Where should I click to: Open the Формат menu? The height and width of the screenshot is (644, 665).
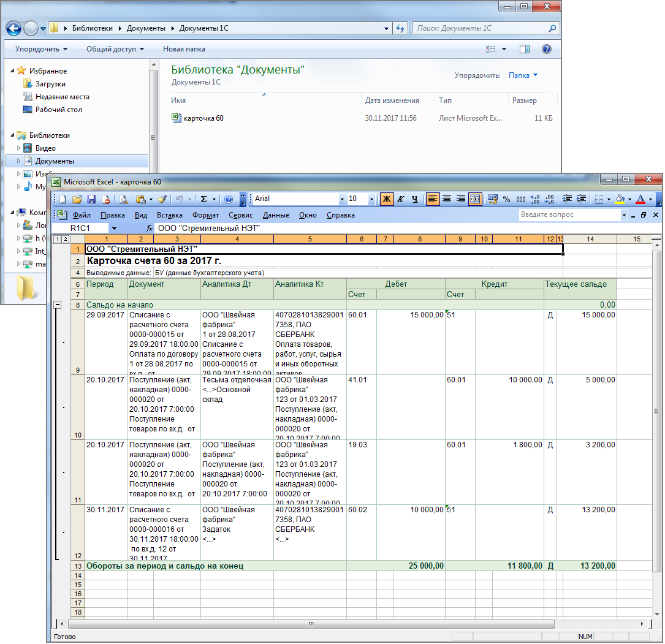coord(205,215)
